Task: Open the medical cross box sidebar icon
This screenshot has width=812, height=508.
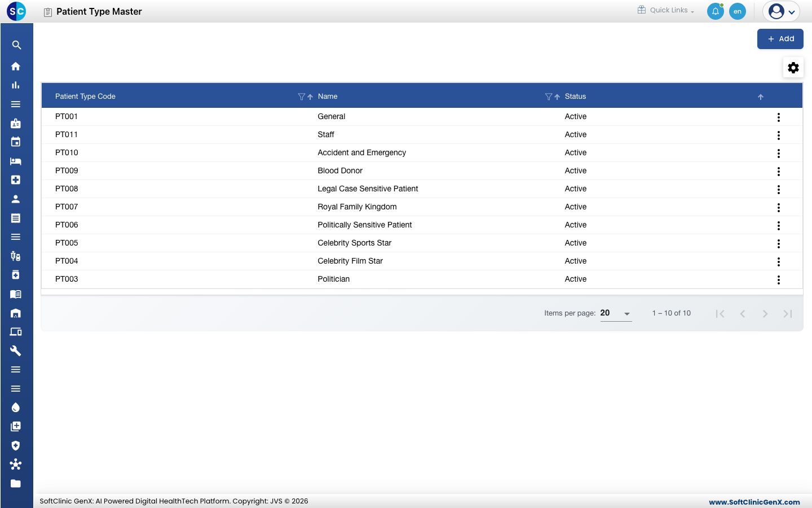Action: (16, 180)
